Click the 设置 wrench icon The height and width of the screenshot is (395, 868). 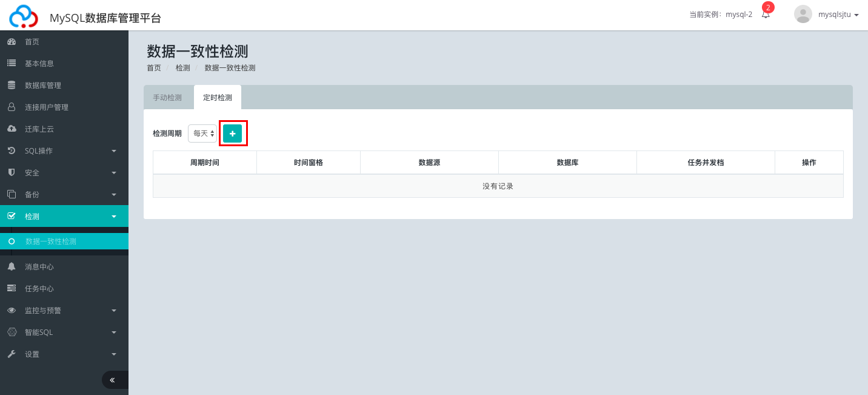point(11,354)
